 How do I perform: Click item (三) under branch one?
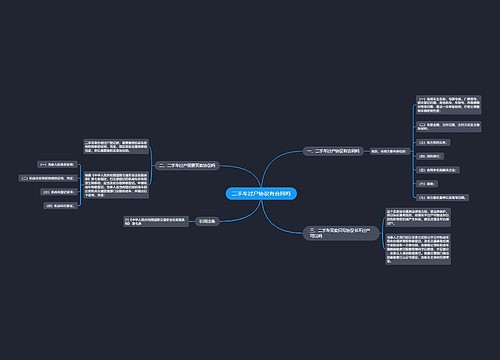tap(433, 142)
